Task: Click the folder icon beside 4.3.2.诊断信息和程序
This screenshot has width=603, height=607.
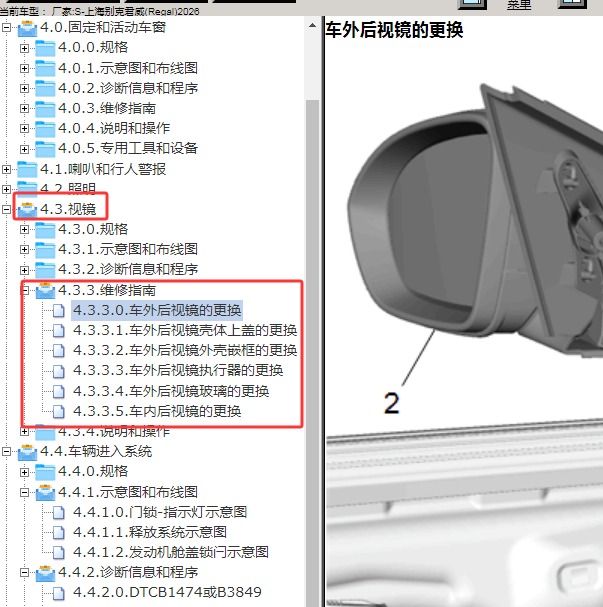Action: click(x=45, y=270)
